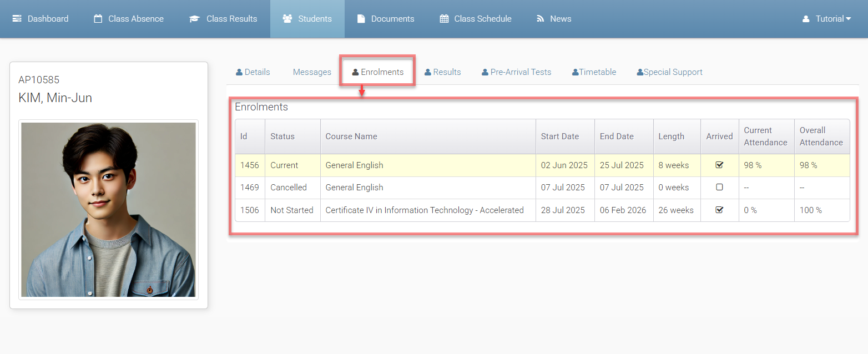Open the Timetable tab
The width and height of the screenshot is (868, 354).
(594, 72)
